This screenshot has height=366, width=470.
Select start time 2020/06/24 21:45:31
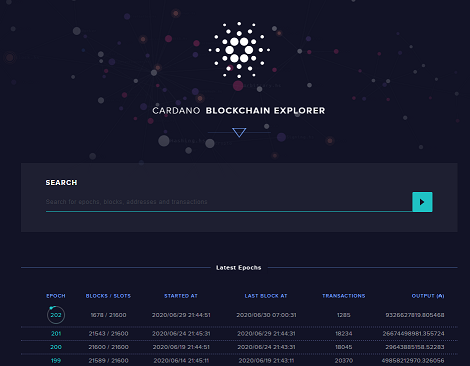tap(181, 334)
